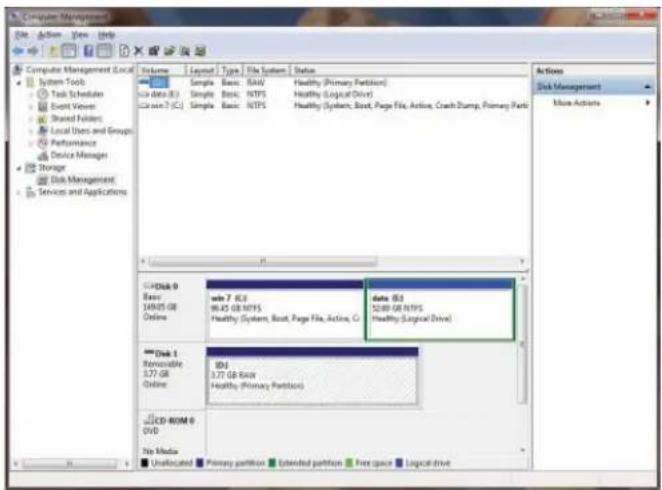662x490 pixels.
Task: Expand the Performance node
Action: (x=31, y=143)
